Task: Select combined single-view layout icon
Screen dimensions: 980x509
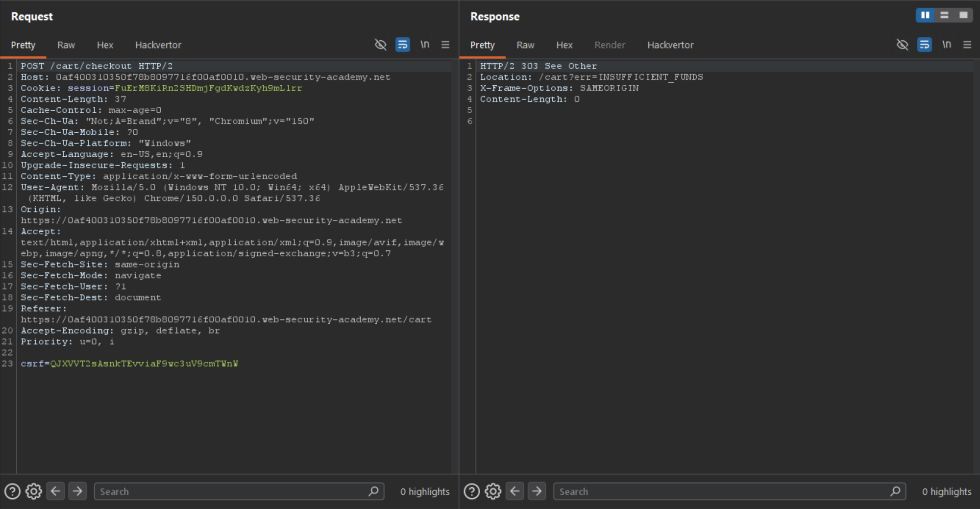Action: [963, 15]
